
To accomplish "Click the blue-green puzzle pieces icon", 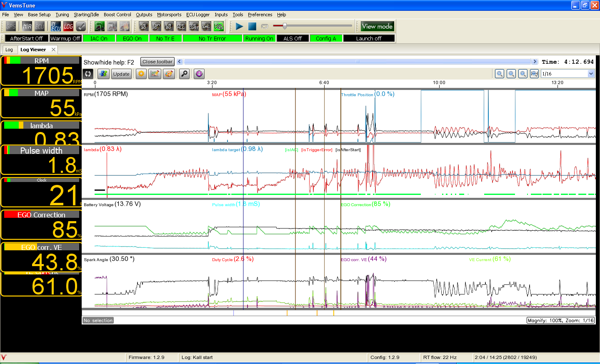I will pyautogui.click(x=103, y=74).
